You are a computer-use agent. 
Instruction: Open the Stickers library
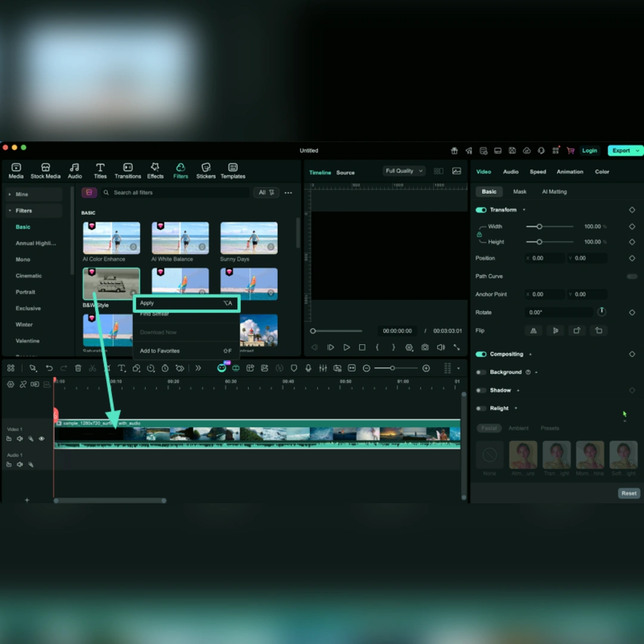(x=206, y=171)
